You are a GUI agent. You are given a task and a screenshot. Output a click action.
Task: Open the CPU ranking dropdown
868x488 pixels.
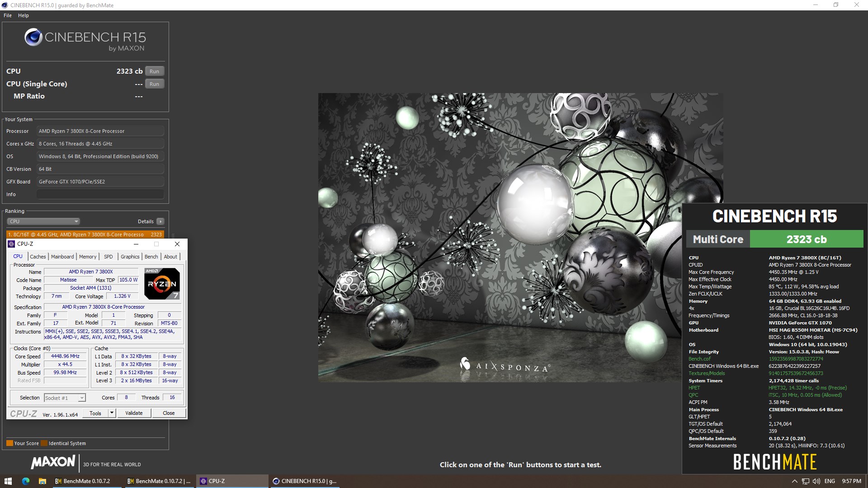pyautogui.click(x=43, y=221)
